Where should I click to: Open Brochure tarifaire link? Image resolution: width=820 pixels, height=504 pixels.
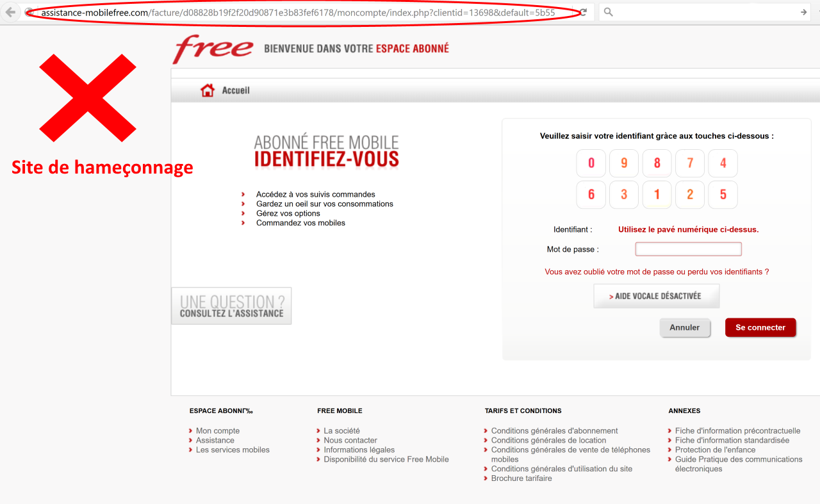(x=521, y=479)
